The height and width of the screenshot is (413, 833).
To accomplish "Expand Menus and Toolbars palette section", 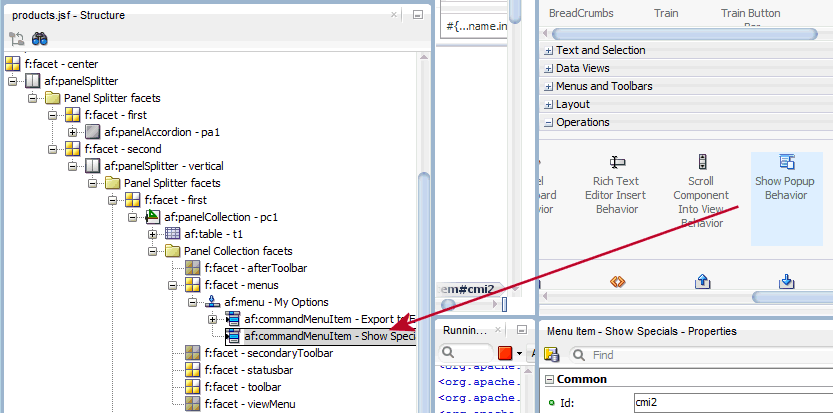I will point(549,87).
